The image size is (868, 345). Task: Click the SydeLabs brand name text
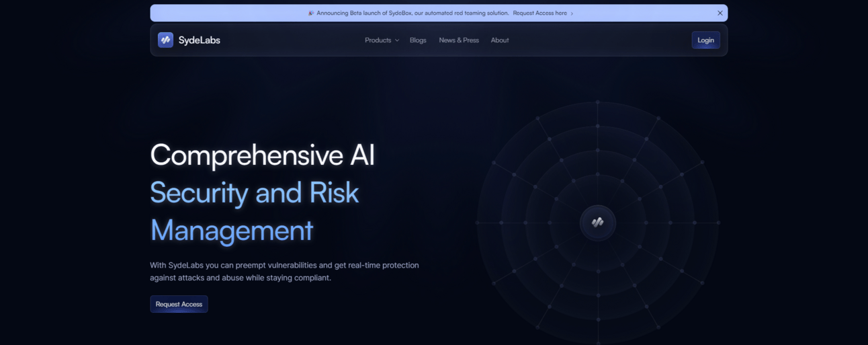[200, 40]
